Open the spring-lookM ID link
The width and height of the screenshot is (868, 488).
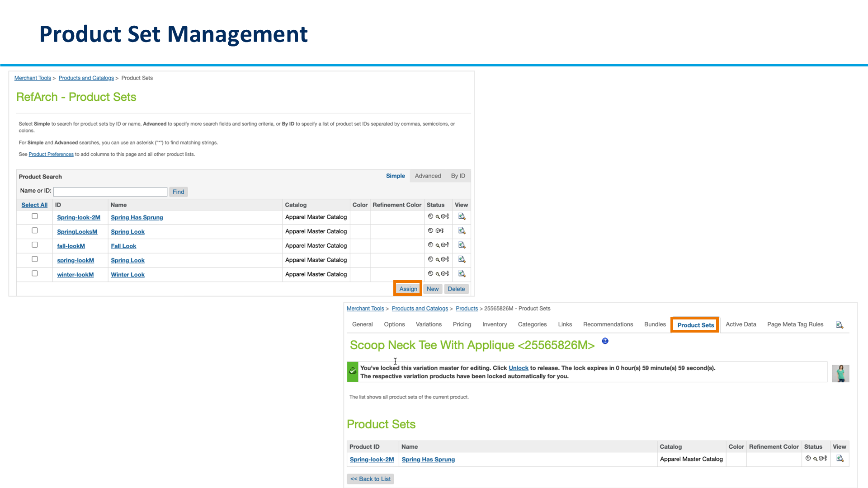[75, 261]
